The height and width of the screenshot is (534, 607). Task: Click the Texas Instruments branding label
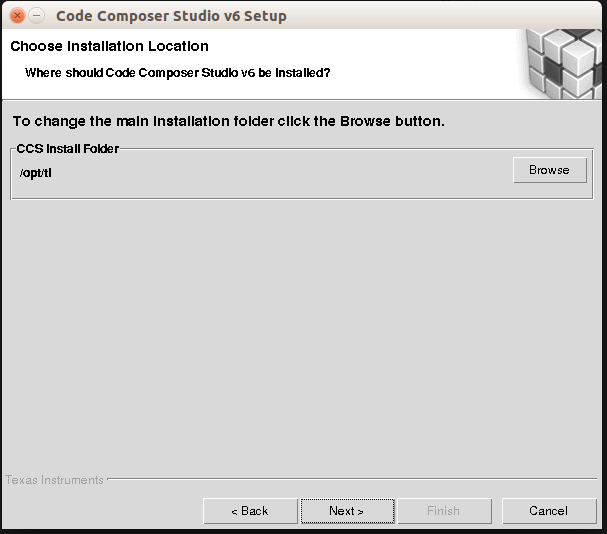coord(55,480)
